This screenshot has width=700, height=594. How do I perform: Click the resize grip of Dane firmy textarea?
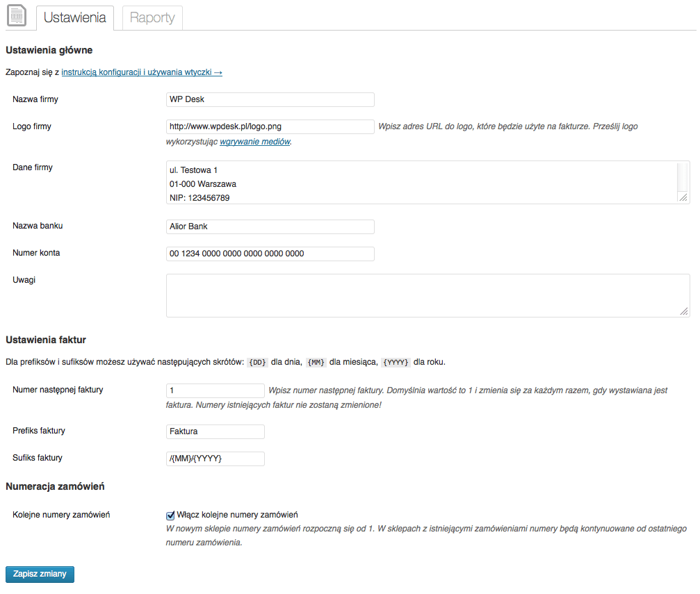tap(683, 199)
